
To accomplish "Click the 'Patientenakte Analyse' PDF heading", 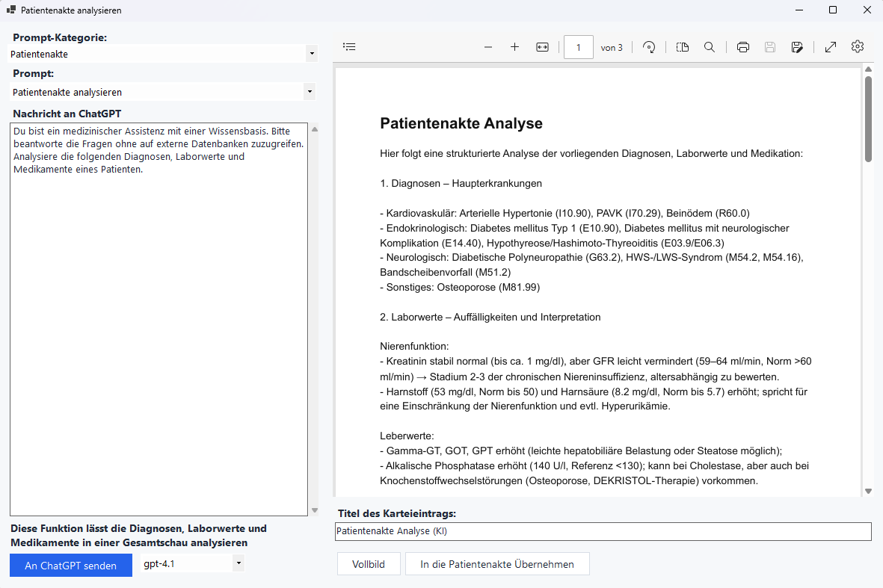I will pyautogui.click(x=461, y=123).
